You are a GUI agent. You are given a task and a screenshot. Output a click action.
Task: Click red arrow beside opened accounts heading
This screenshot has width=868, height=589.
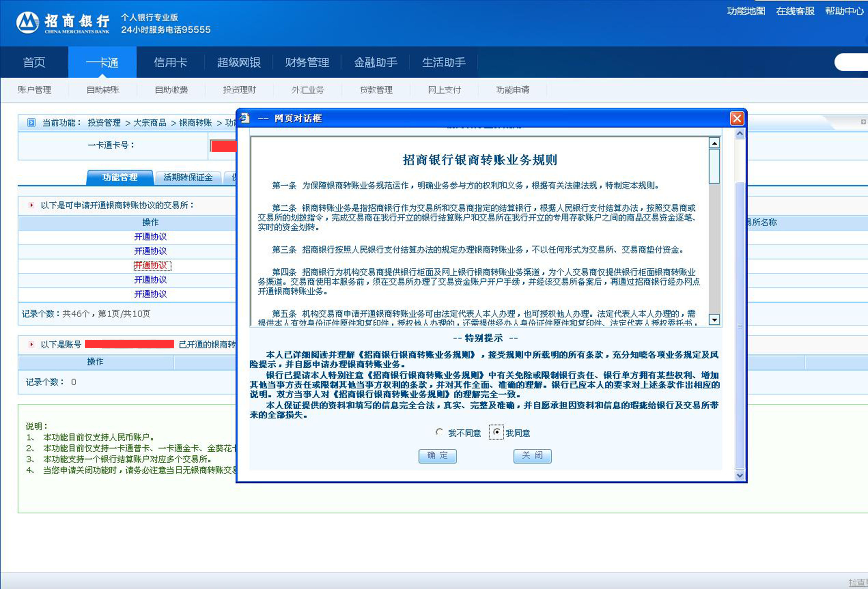[x=31, y=344]
